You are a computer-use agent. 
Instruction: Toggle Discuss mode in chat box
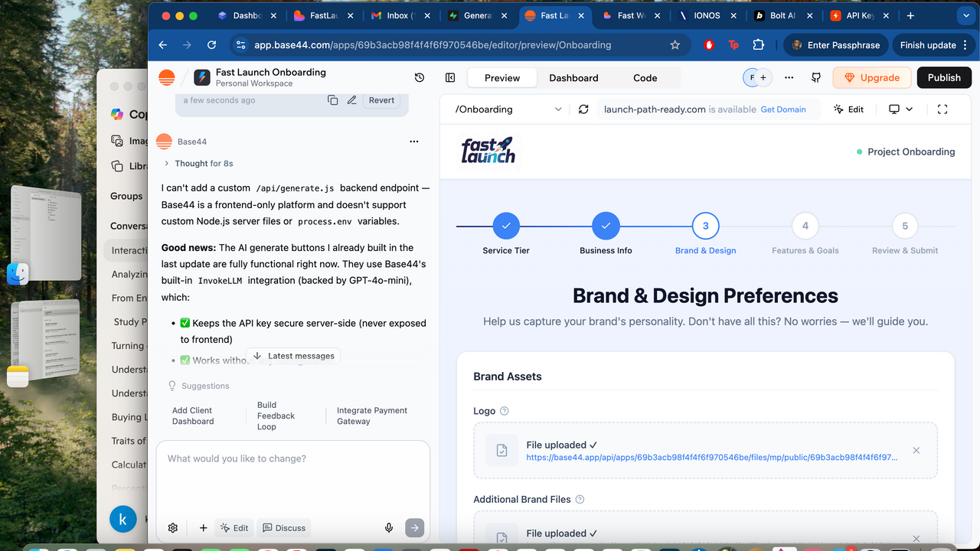284,527
